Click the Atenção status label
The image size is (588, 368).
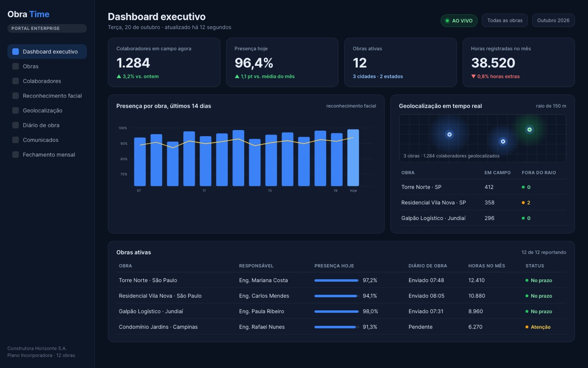tap(541, 327)
